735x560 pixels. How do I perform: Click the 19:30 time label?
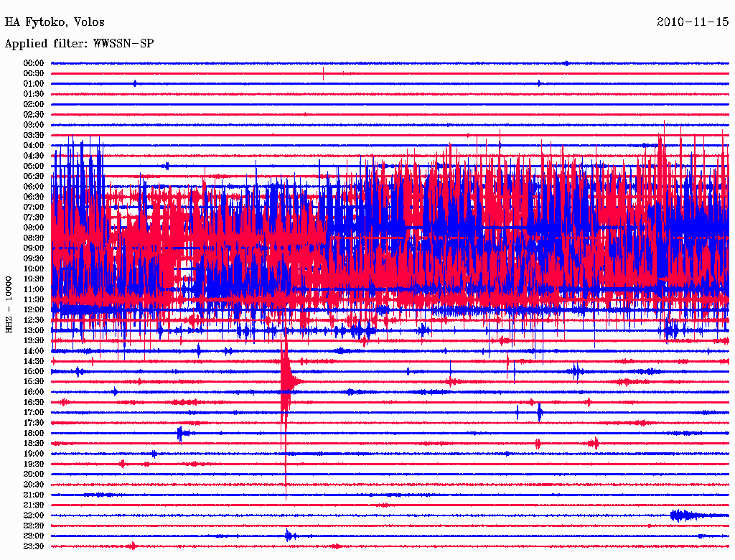pos(34,465)
